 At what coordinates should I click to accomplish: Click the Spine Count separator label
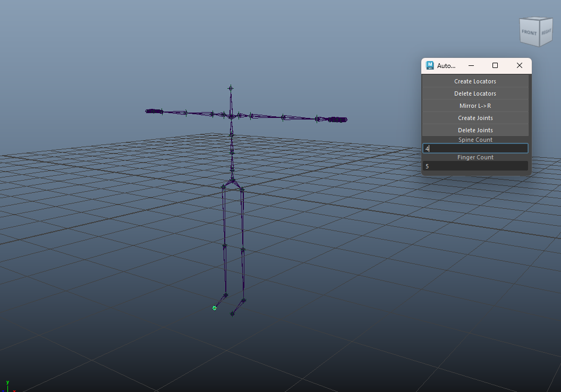pos(475,139)
